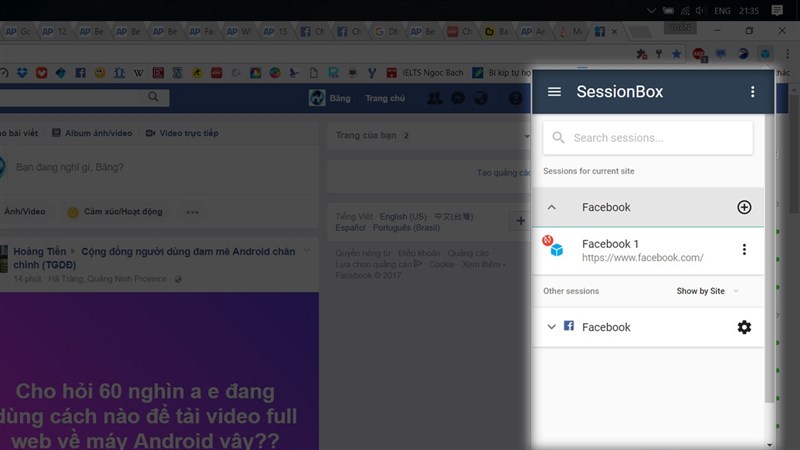Open more composer options ellipsis
The width and height of the screenshot is (800, 450).
pos(192,212)
